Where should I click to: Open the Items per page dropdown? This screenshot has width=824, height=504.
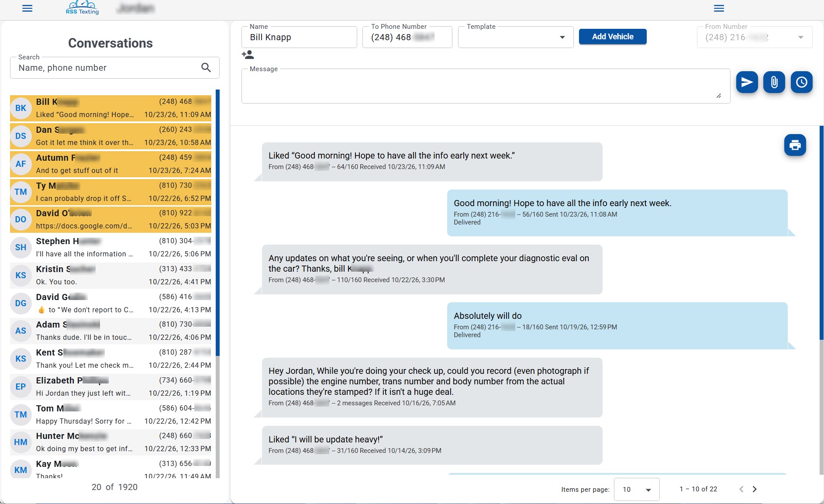[x=636, y=490]
